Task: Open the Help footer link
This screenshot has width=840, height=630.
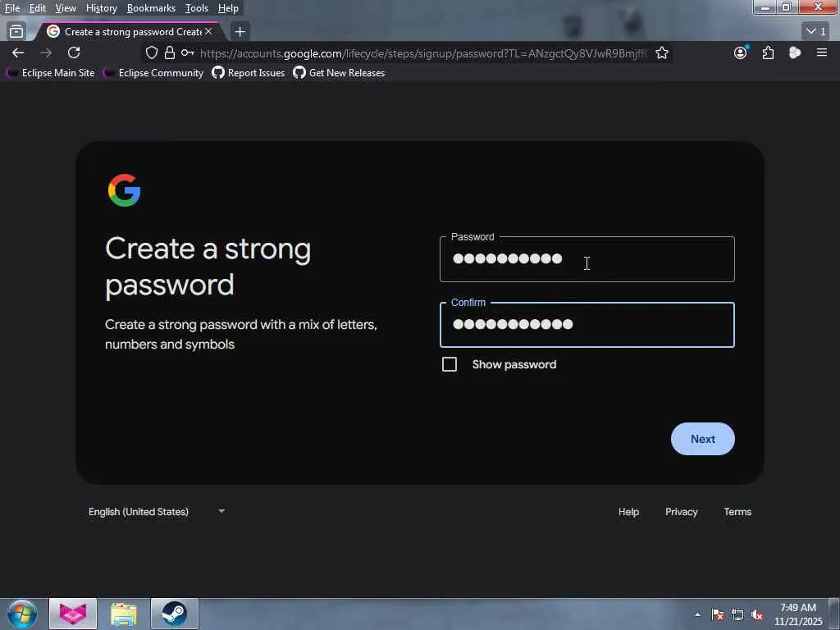Action: [x=628, y=512]
